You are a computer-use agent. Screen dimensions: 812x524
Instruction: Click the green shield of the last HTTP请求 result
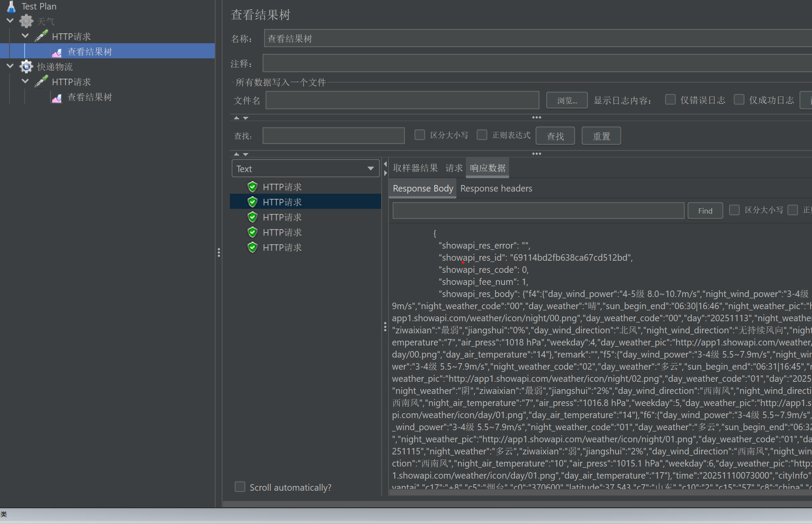(x=253, y=247)
